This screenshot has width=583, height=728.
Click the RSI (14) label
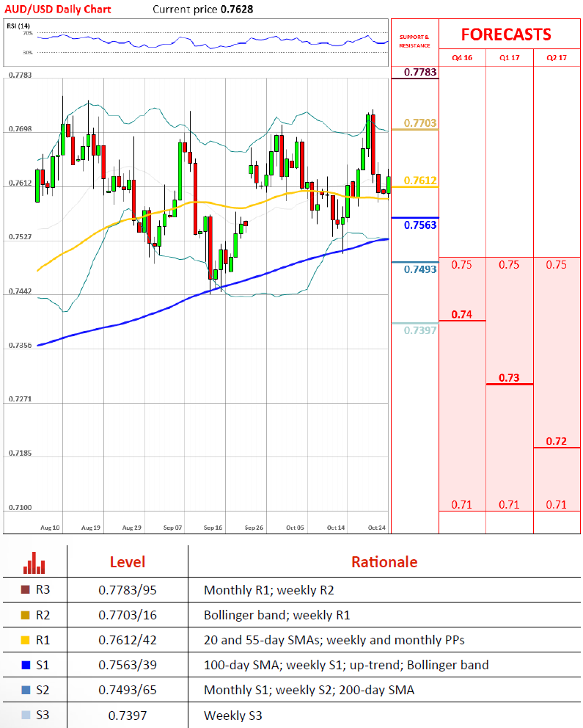tap(18, 26)
